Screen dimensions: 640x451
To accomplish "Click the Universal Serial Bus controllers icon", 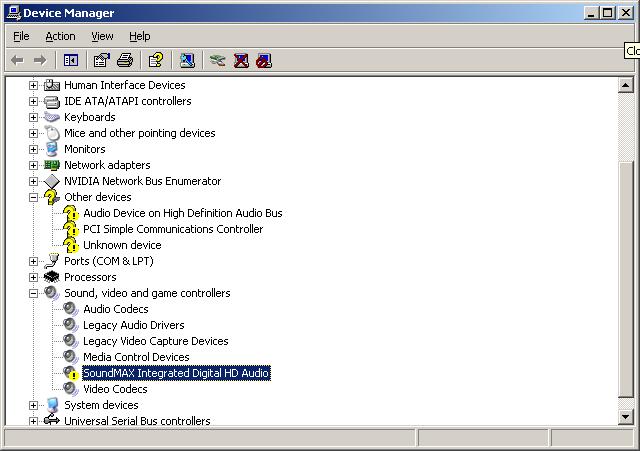I will click(x=52, y=420).
